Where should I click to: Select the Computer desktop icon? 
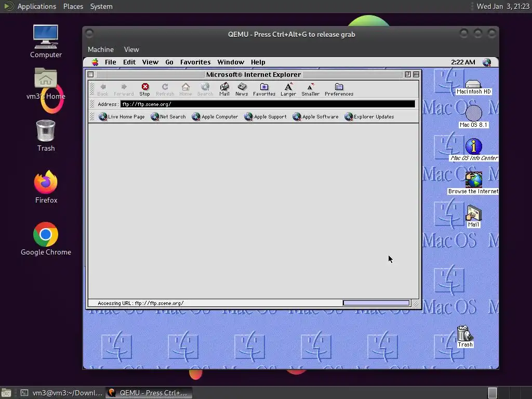point(46,42)
